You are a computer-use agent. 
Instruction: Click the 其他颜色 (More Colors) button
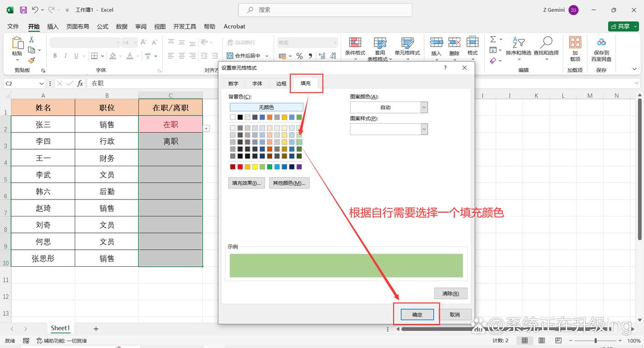[289, 183]
